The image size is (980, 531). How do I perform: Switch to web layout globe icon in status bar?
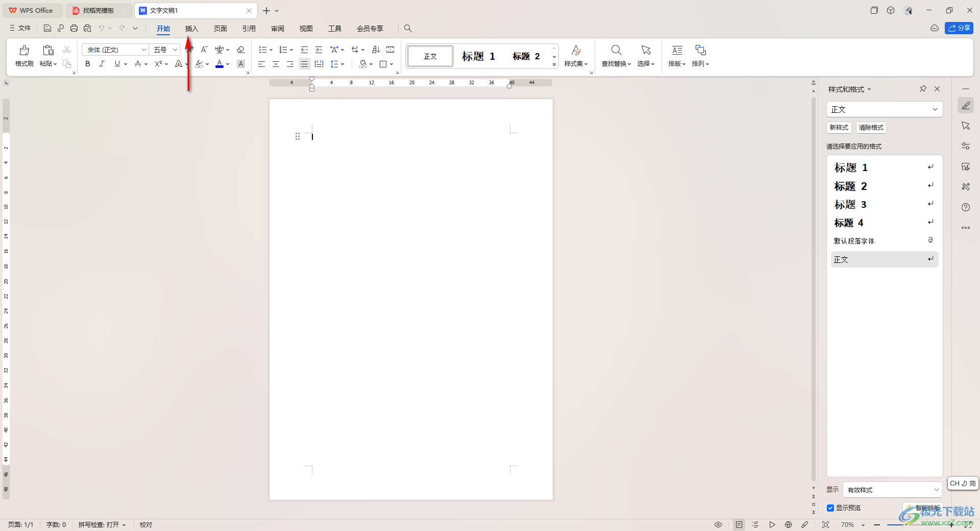click(x=788, y=524)
